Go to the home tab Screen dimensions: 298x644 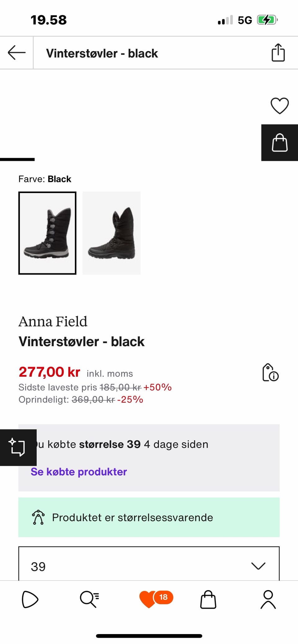30,599
